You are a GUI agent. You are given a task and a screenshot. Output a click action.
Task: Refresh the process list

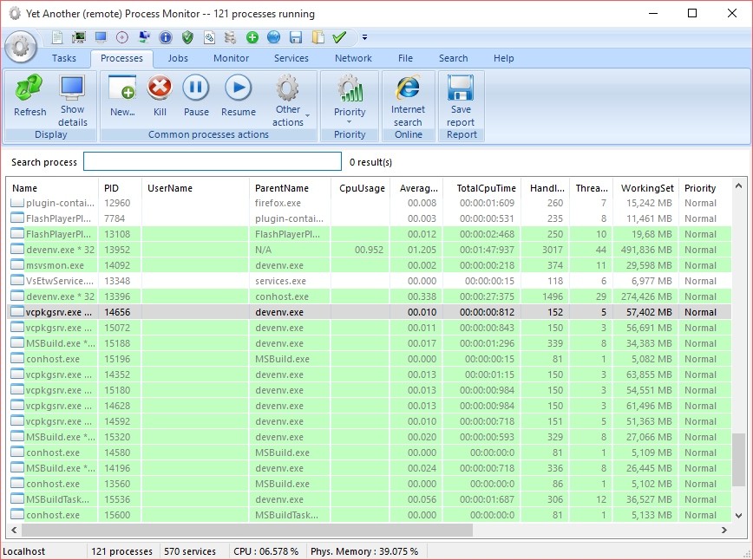coord(29,96)
